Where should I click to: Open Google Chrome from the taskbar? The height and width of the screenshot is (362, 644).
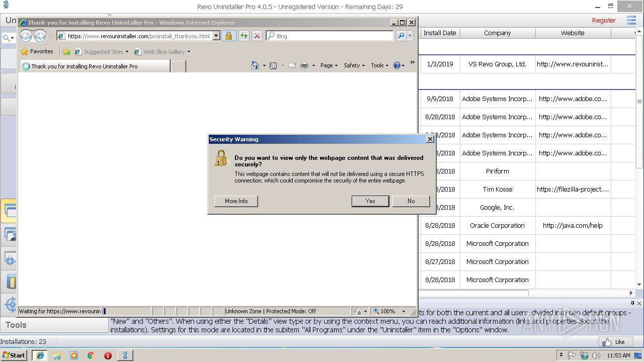[x=91, y=355]
